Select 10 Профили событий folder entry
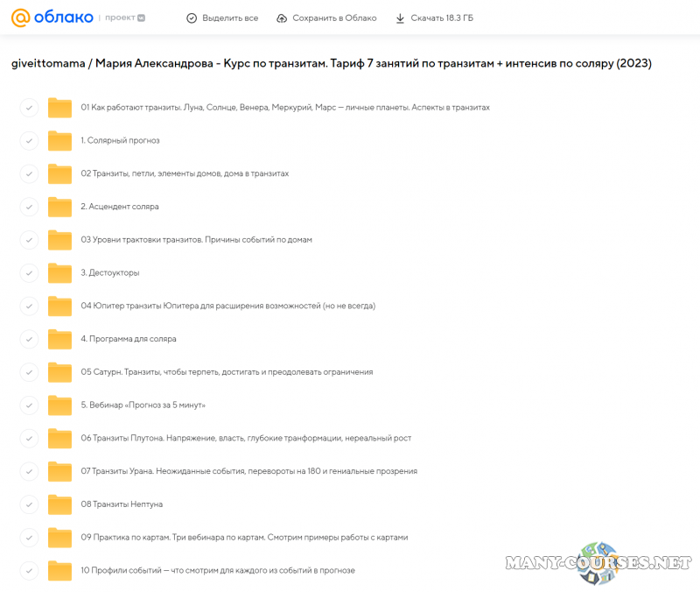The image size is (700, 592). (218, 570)
